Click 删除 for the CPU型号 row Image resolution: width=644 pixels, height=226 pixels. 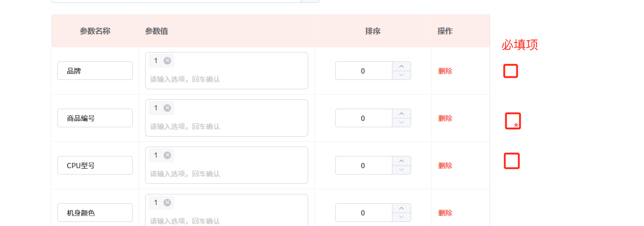pyautogui.click(x=445, y=166)
